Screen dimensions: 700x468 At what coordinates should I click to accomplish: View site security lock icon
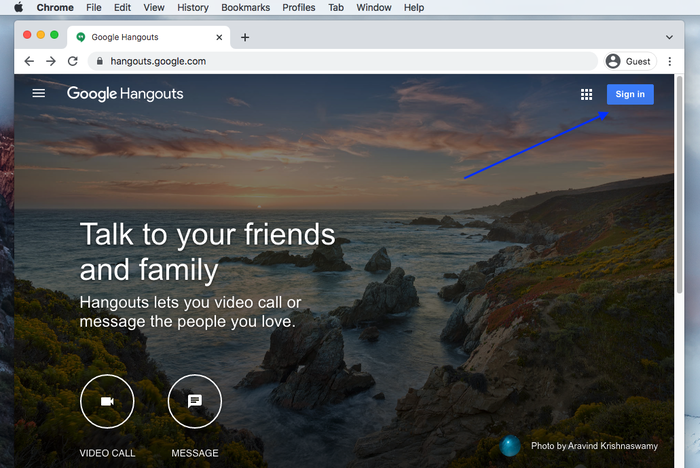tap(100, 61)
